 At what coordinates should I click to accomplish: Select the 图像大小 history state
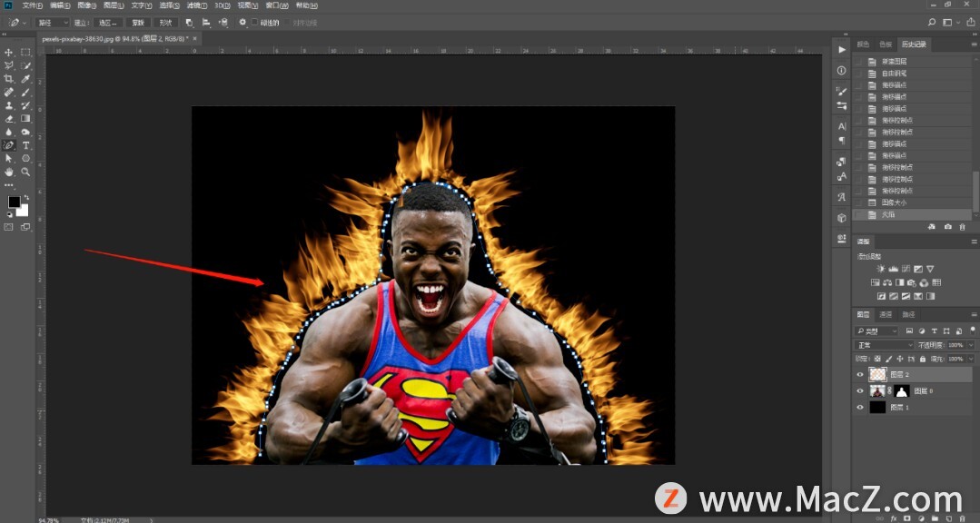pyautogui.click(x=914, y=203)
